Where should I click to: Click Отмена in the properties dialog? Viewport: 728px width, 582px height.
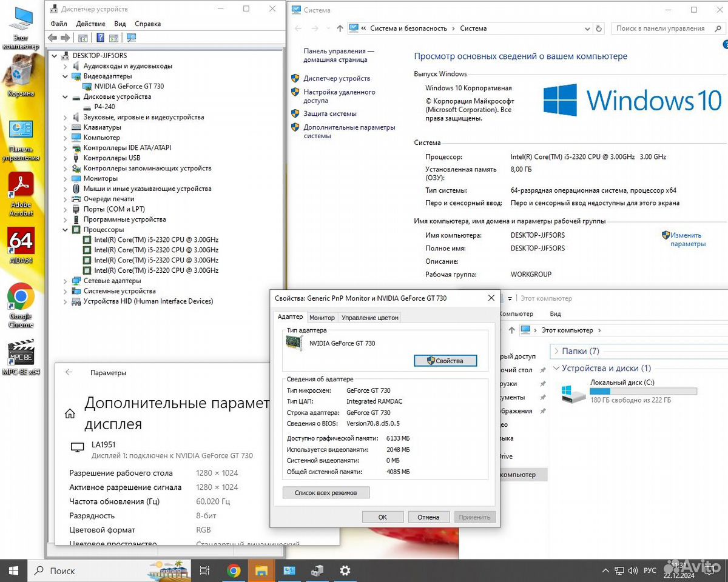pos(428,517)
